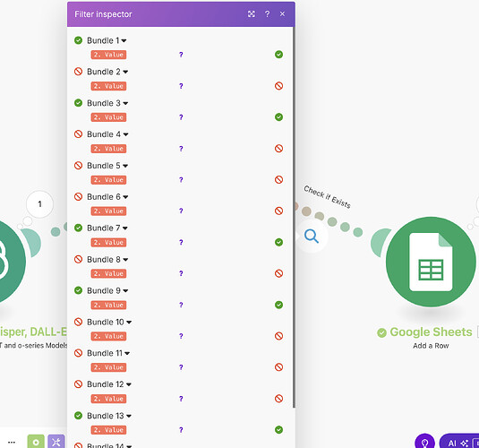This screenshot has height=448, width=479.
Task: Expand the Bundle 4 dropdown
Action: click(107, 134)
